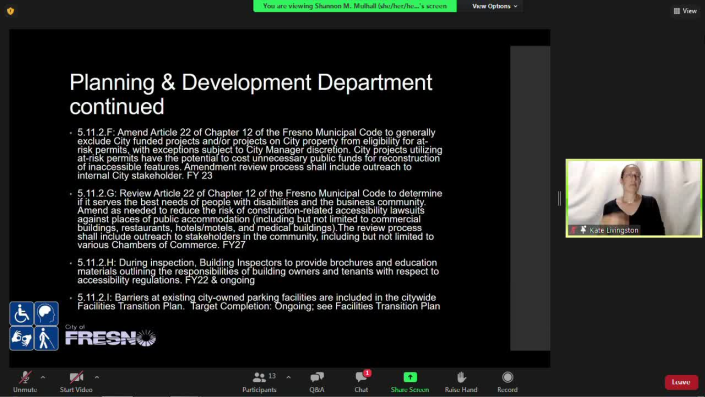Screen dimensions: 705x397
Task: Click the screen-sharing notification banner
Action: (x=355, y=6)
